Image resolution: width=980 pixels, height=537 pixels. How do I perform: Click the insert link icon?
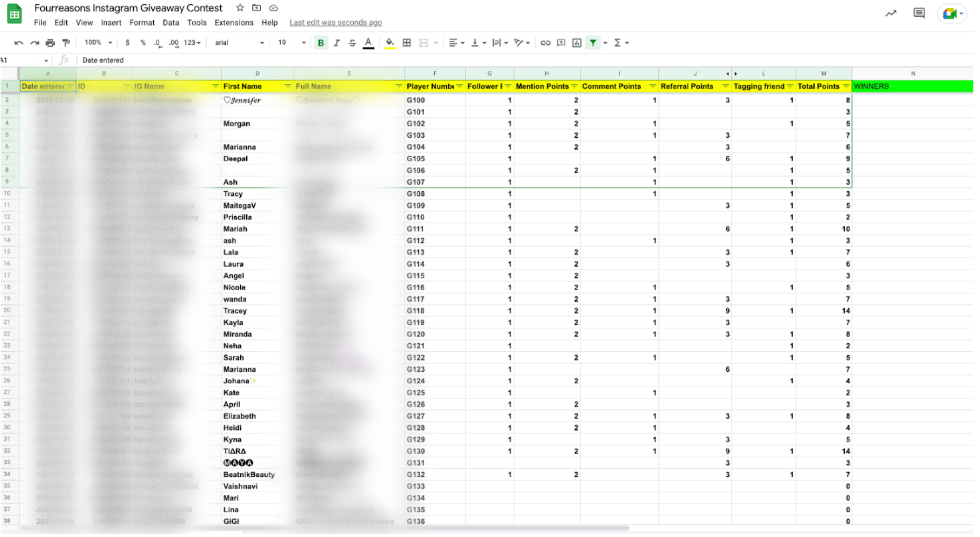pos(545,43)
